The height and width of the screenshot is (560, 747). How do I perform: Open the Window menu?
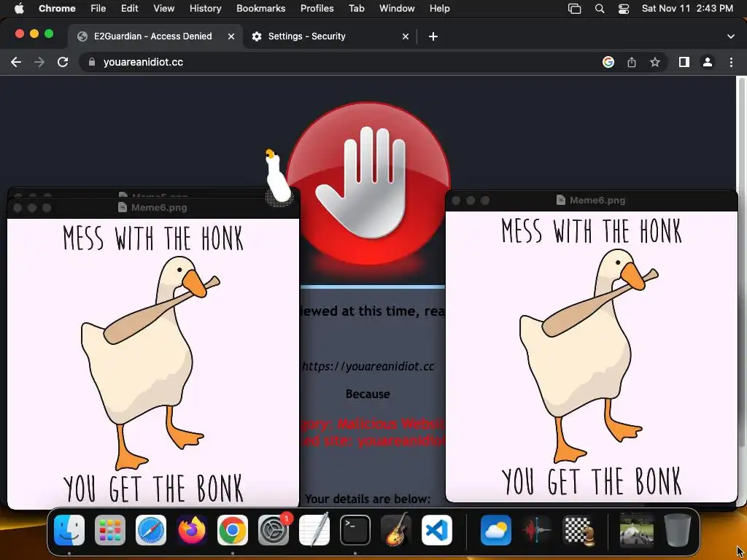(397, 9)
